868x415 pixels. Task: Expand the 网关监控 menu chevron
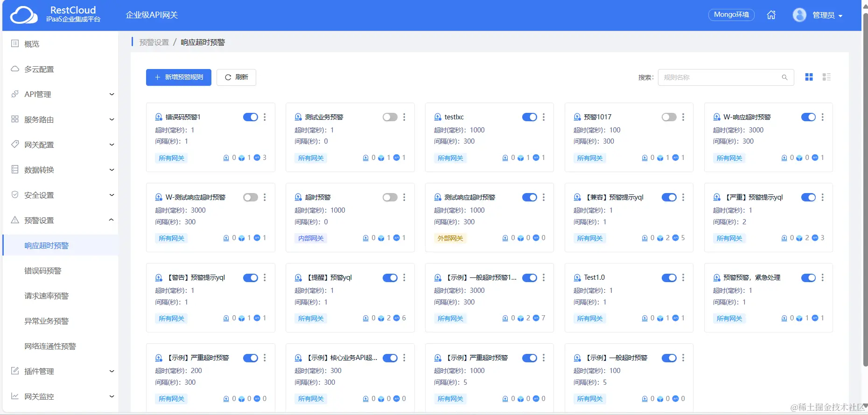click(x=112, y=396)
